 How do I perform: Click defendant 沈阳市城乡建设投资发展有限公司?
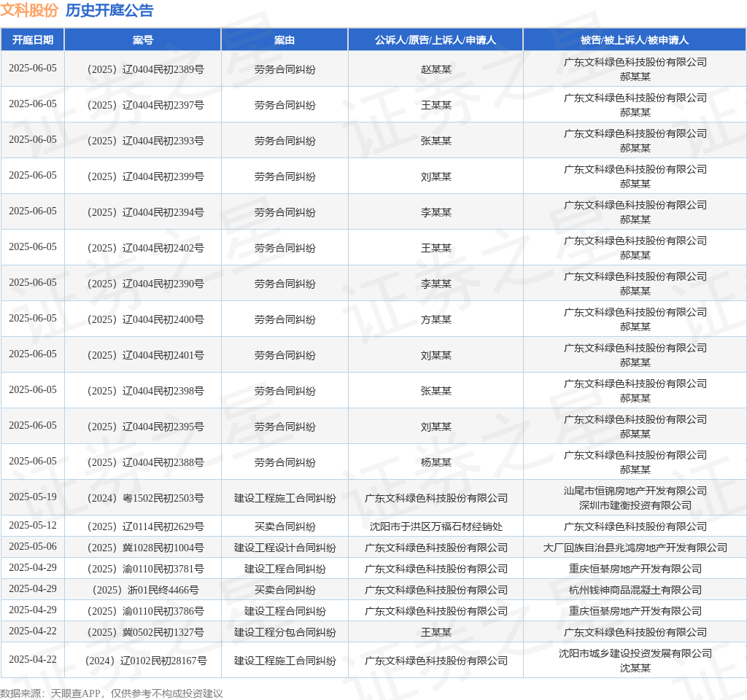(635, 653)
